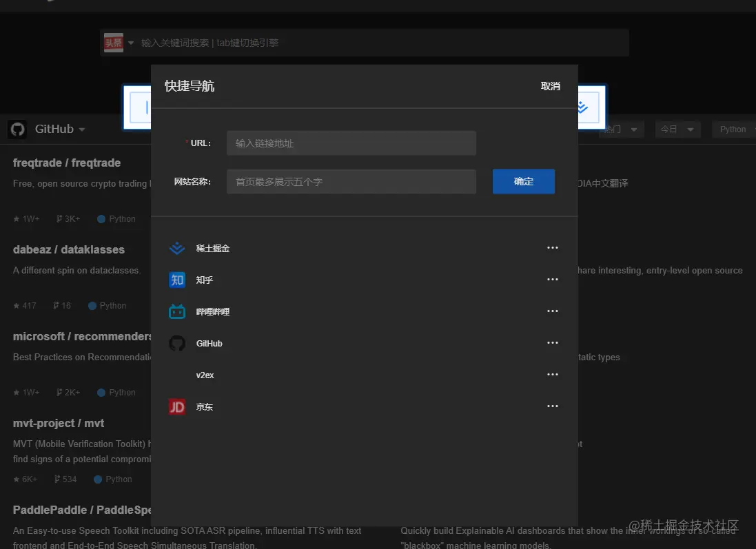Open the freqtrade / freqtrade repository link

tap(67, 163)
